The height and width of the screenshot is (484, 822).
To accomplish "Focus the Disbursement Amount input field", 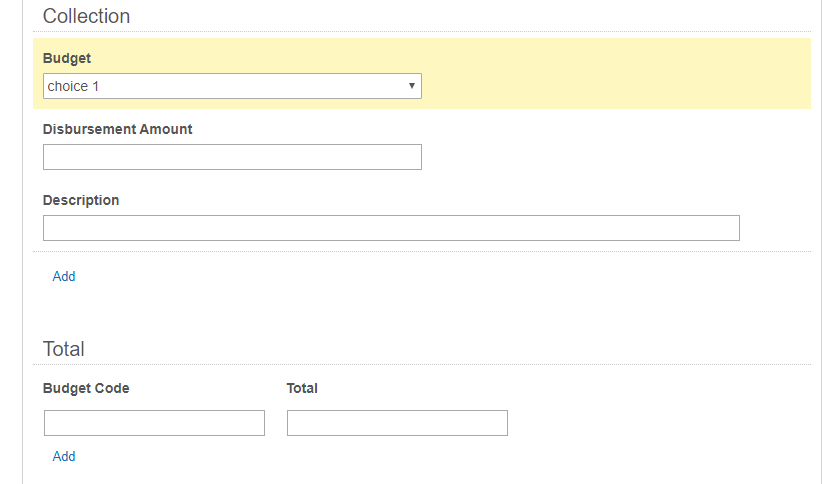I will click(232, 157).
